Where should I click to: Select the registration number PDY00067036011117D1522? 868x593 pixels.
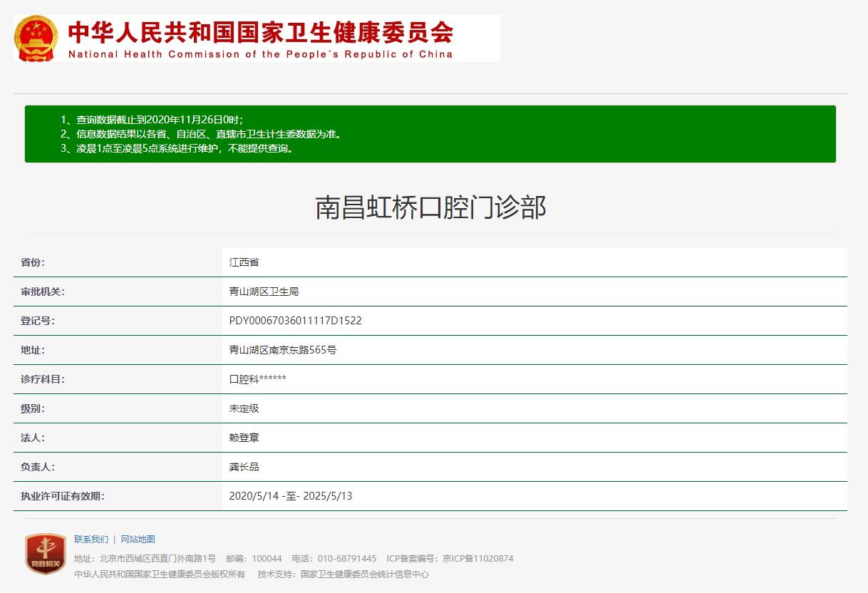point(294,321)
